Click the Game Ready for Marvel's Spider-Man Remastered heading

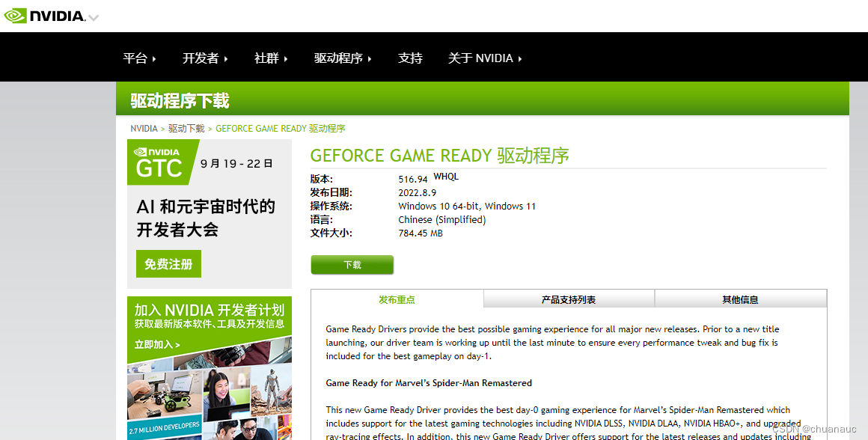(x=429, y=383)
